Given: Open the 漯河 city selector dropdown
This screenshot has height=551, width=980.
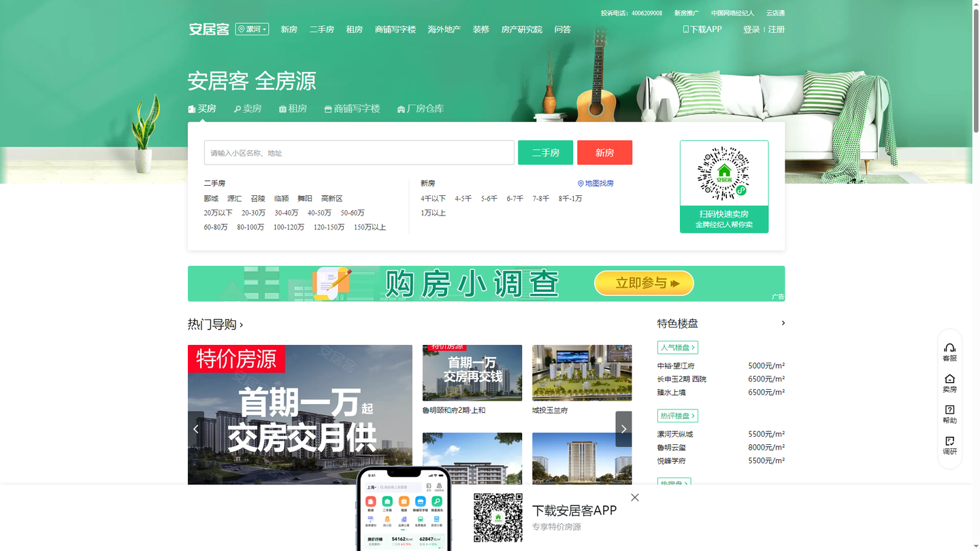Looking at the screenshot, I should (x=252, y=29).
